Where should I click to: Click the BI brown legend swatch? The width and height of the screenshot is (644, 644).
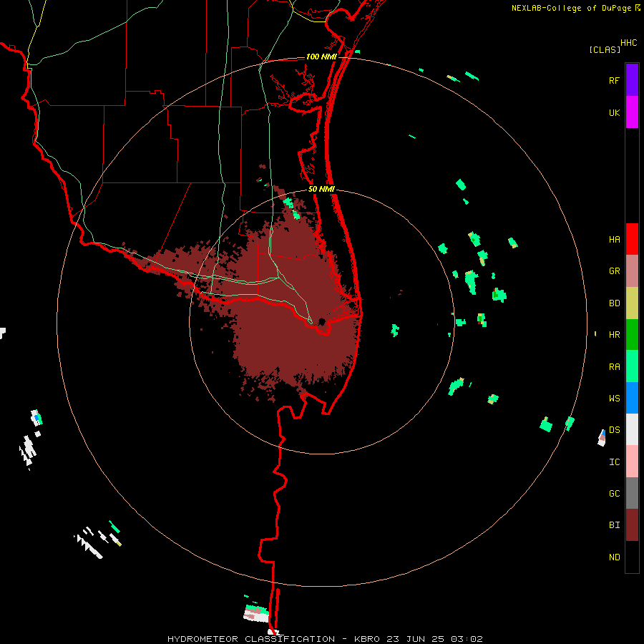632,525
